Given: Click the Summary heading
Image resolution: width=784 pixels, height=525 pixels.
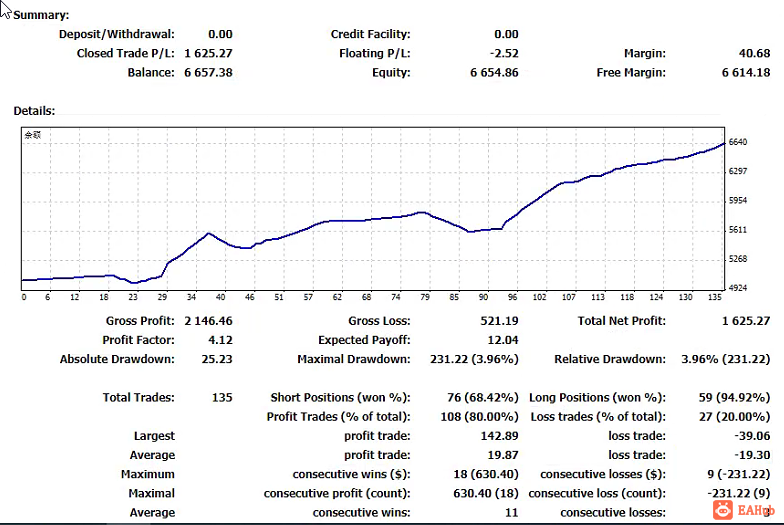Looking at the screenshot, I should click(x=41, y=15).
